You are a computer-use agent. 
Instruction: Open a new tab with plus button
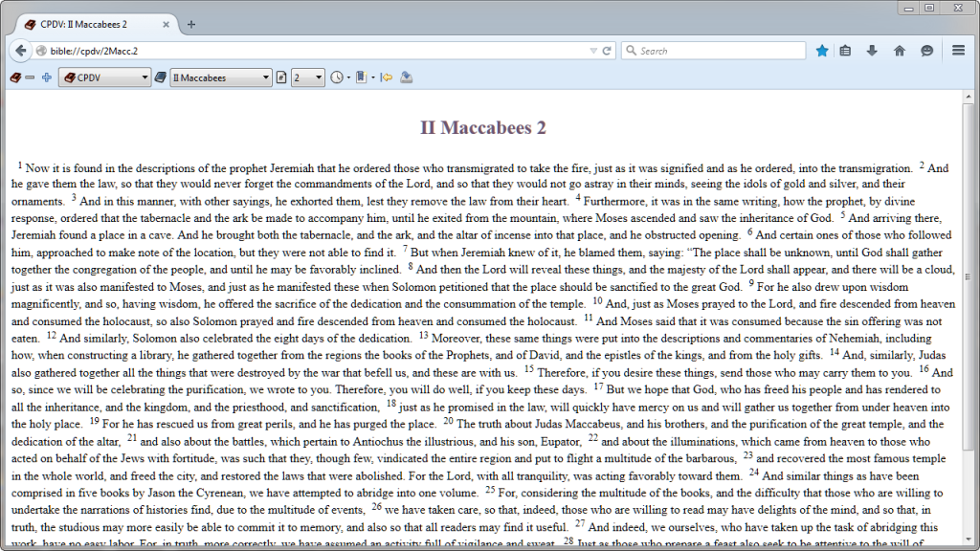pos(191,24)
